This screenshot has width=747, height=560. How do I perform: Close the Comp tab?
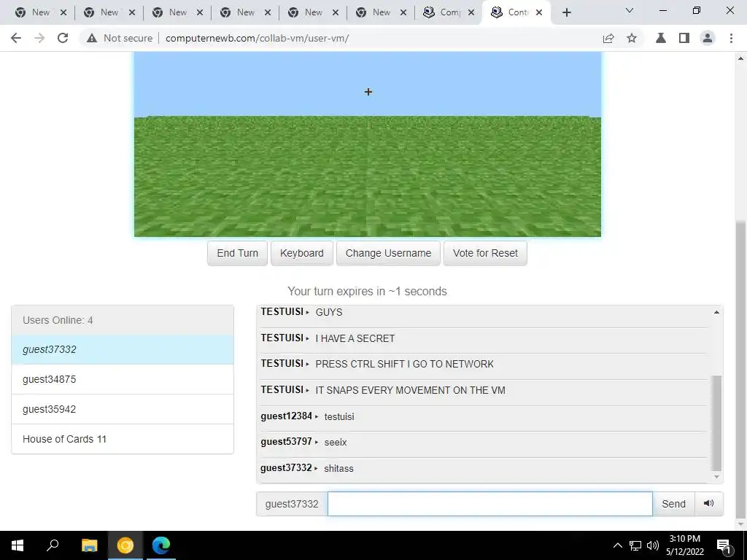(x=471, y=13)
